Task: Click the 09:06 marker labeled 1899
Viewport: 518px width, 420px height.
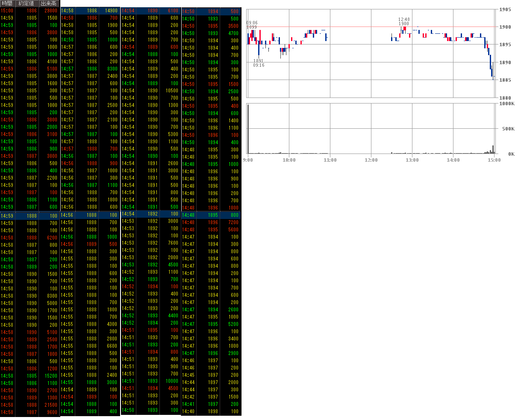Action: pos(252,25)
